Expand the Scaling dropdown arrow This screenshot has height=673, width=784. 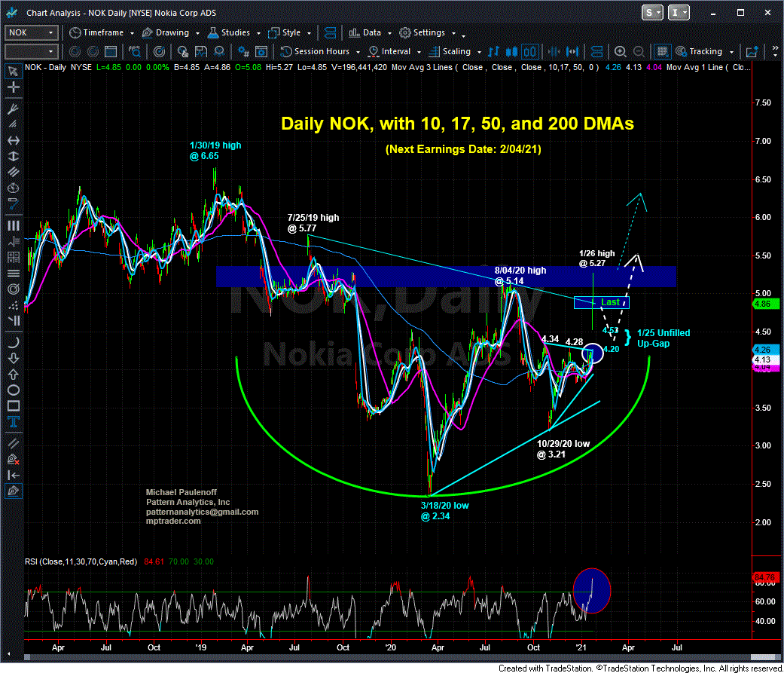click(479, 51)
